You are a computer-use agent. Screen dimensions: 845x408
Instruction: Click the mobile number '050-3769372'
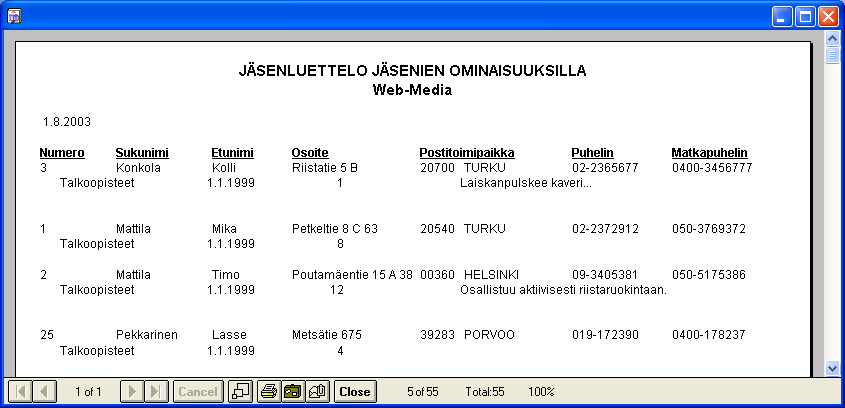(709, 229)
